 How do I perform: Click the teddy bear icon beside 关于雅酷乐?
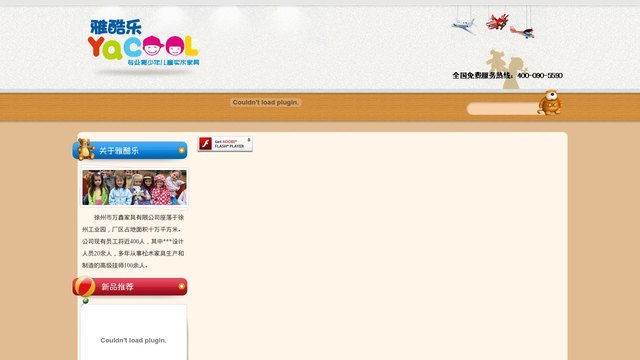85,149
